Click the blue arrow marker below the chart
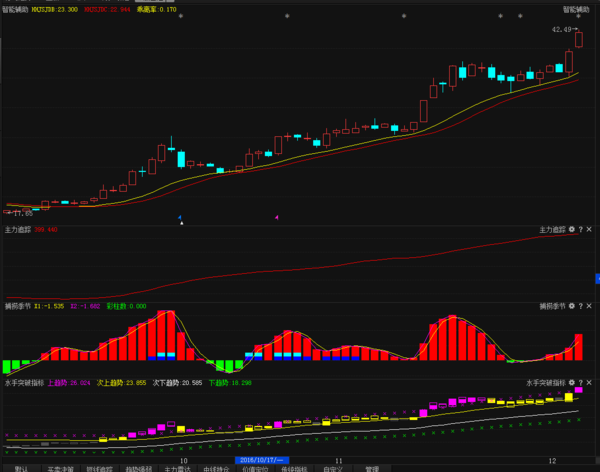The image size is (600, 472). click(x=180, y=217)
